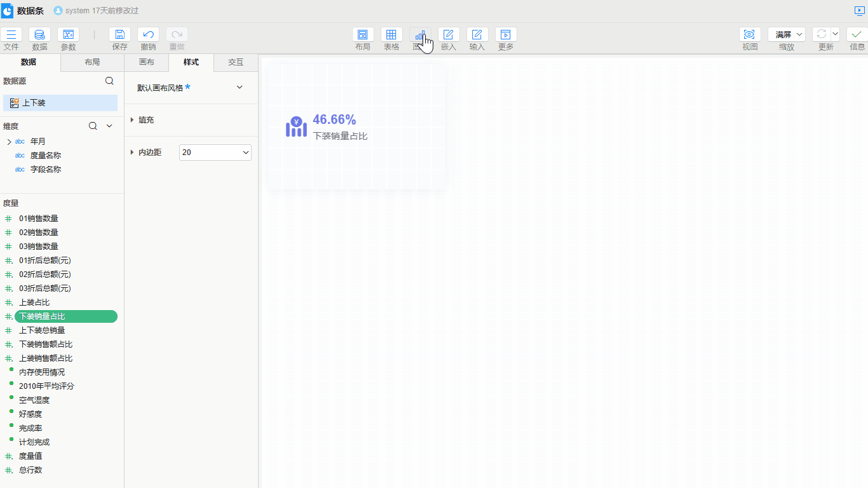Click the Undo (撤销) icon
This screenshot has width=868, height=488.
tap(148, 35)
